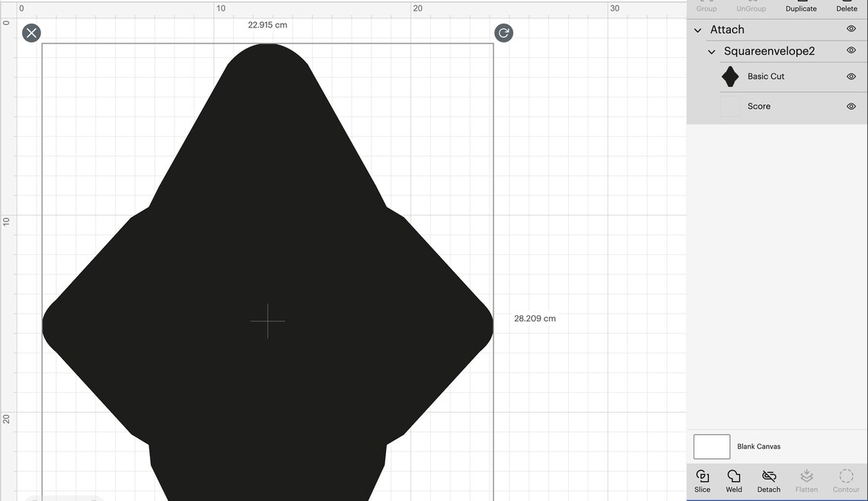Viewport: 868px width, 501px height.
Task: Toggle visibility of the Score layer
Action: (851, 106)
